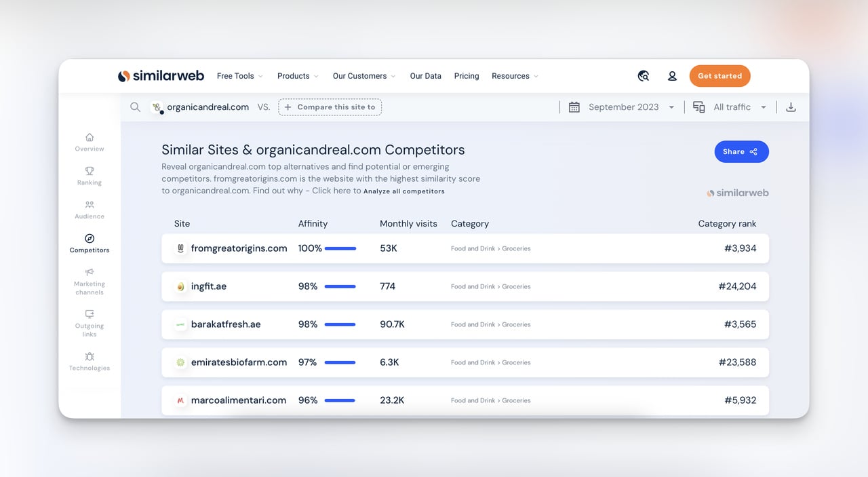Click the Affinity column header
The height and width of the screenshot is (477, 868).
click(313, 224)
